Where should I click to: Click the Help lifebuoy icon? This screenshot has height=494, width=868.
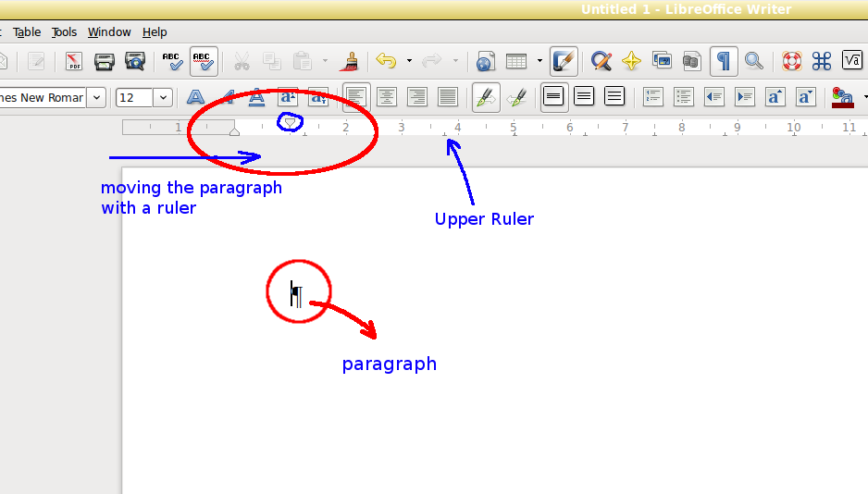point(791,62)
